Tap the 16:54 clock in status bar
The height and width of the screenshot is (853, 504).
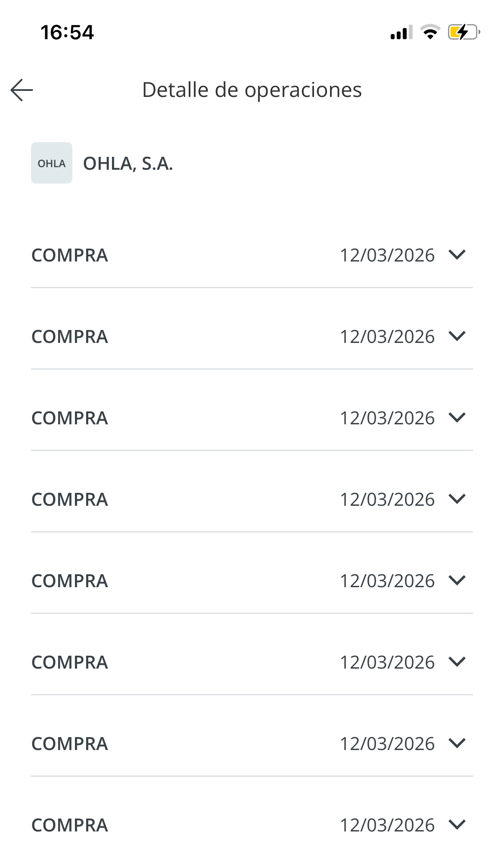pyautogui.click(x=67, y=32)
